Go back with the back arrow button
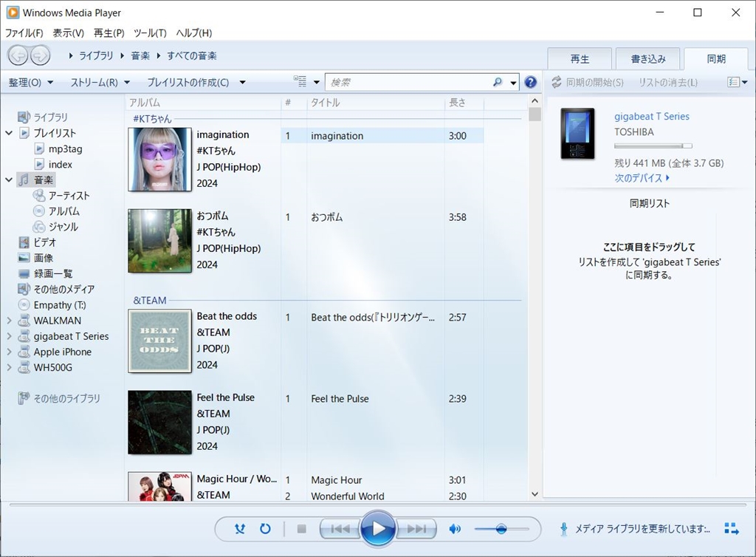 [18, 56]
